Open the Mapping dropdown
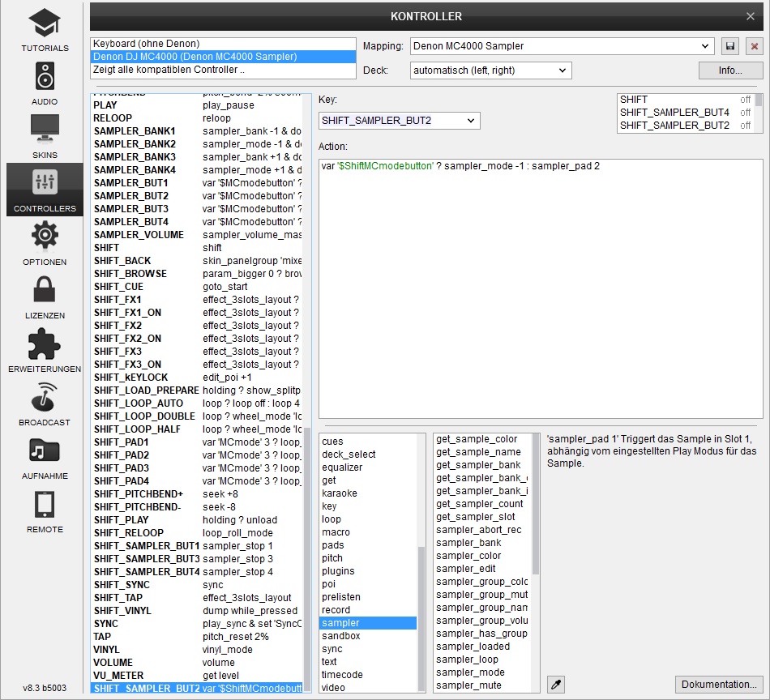This screenshot has height=700, width=770. (562, 46)
